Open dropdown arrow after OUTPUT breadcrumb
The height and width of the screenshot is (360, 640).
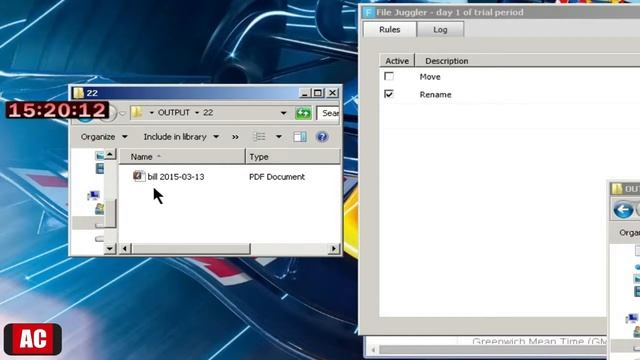(x=197, y=113)
